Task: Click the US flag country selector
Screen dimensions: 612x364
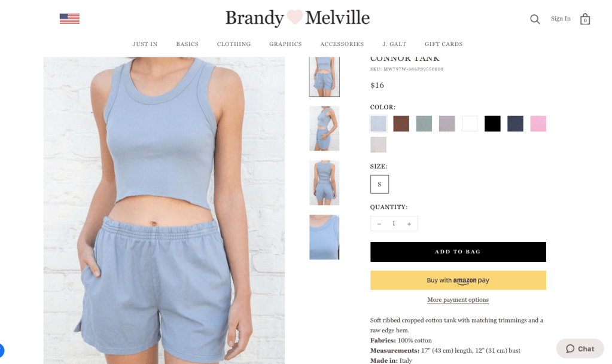Action: 69,19
